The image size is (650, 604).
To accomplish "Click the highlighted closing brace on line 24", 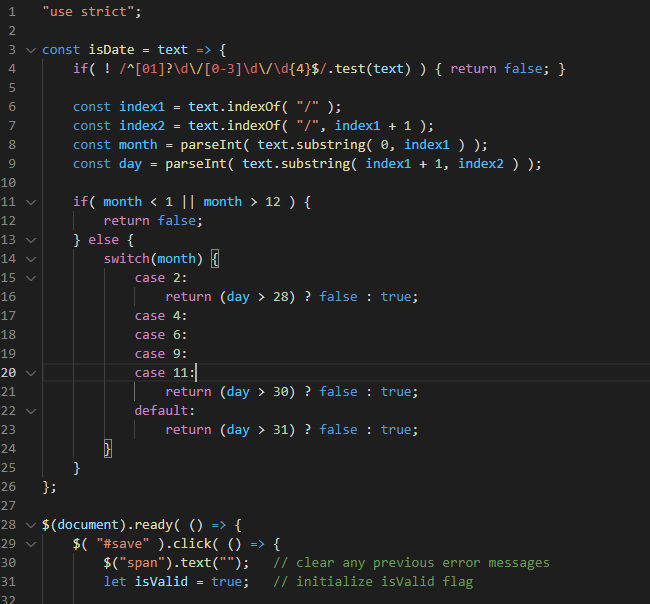I will point(108,449).
